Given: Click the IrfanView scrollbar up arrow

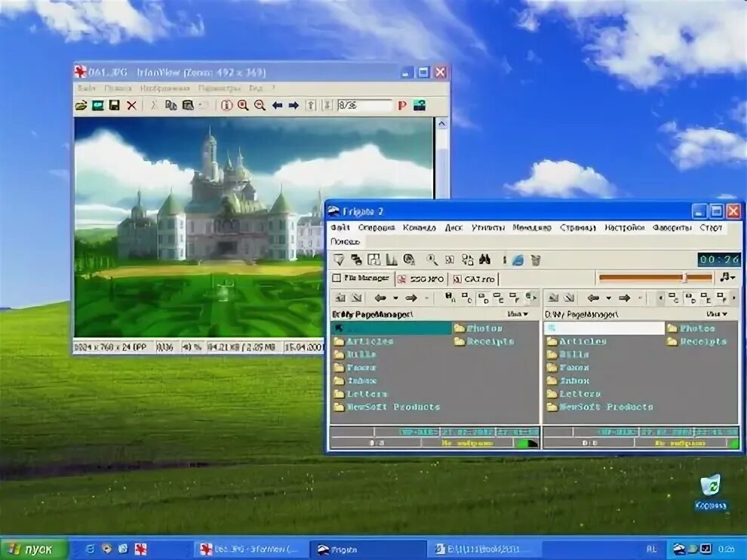Looking at the screenshot, I should pyautogui.click(x=441, y=124).
